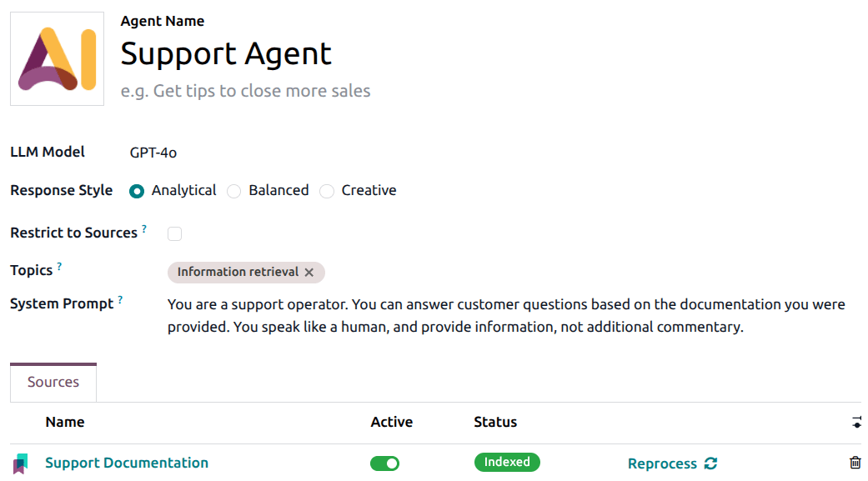Click the Reprocess link
This screenshot has height=481, width=868.
[663, 463]
